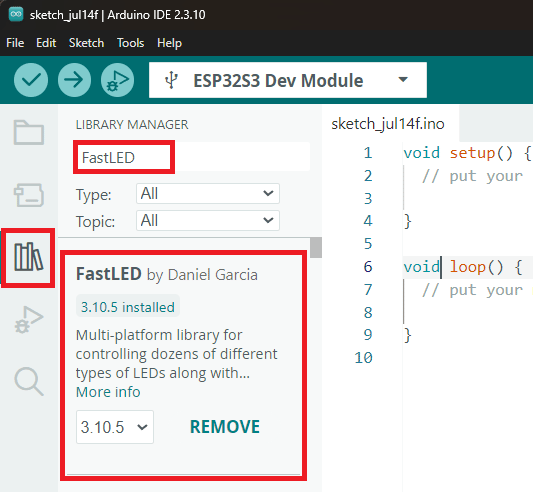
Task: Click the closing brace on line 4
Action: [408, 222]
